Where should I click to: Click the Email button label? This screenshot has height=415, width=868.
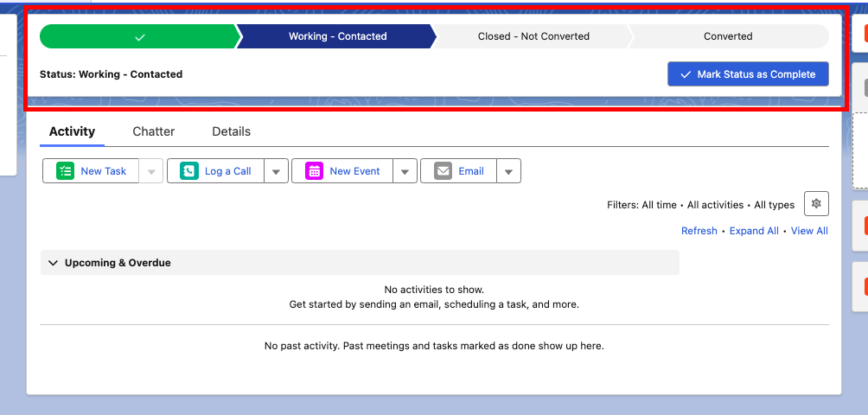pyautogui.click(x=471, y=171)
